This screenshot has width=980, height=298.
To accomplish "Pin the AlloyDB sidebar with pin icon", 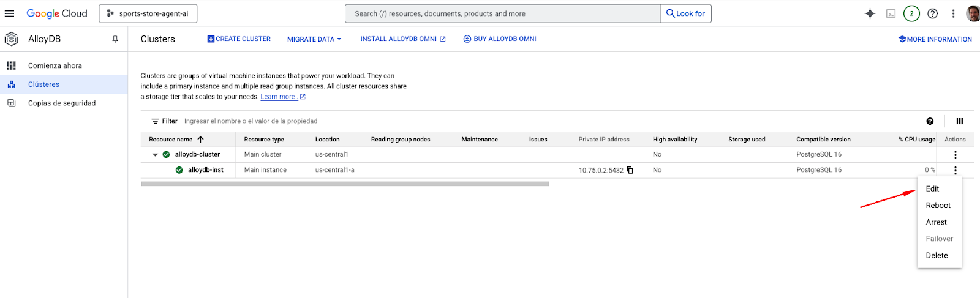I will (115, 39).
